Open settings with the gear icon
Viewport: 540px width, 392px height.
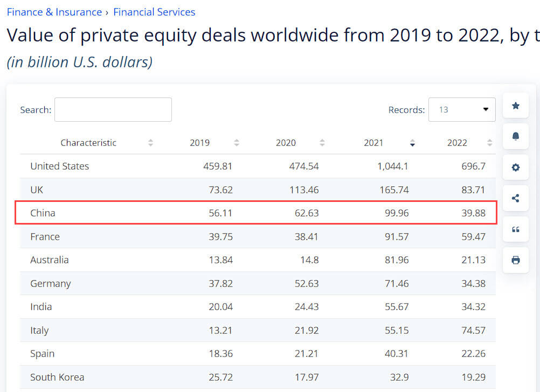516,167
